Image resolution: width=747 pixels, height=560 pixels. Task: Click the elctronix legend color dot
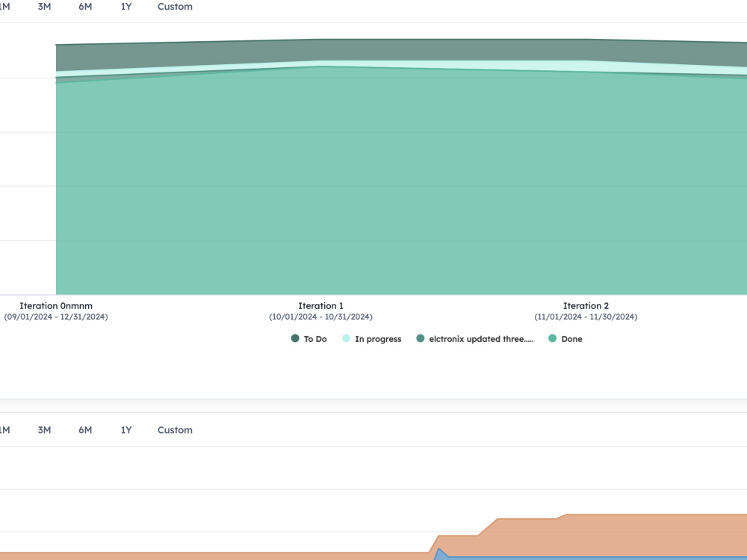420,338
